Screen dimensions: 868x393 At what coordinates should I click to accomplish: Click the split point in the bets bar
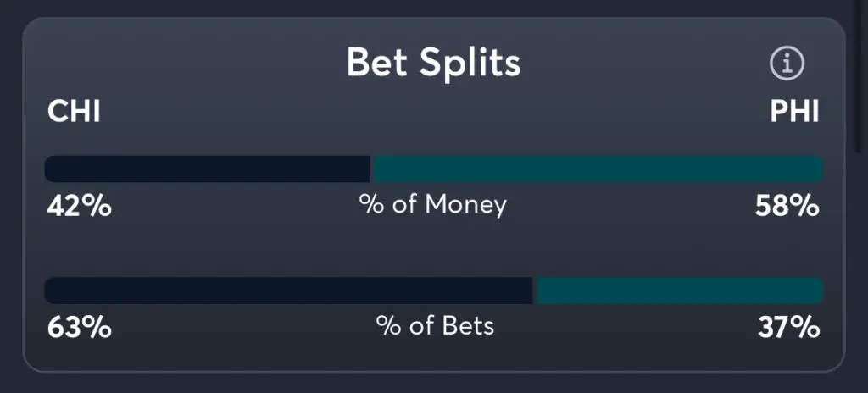click(535, 291)
